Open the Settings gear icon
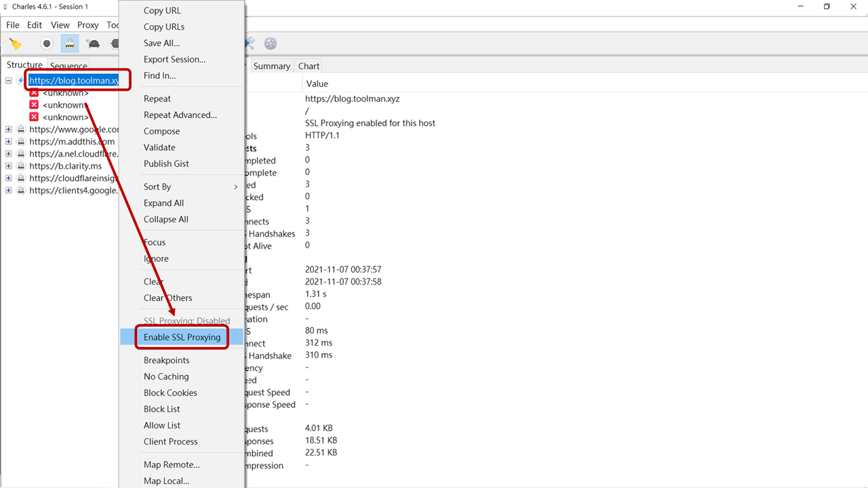Screen dimensions: 868x488 271,43
